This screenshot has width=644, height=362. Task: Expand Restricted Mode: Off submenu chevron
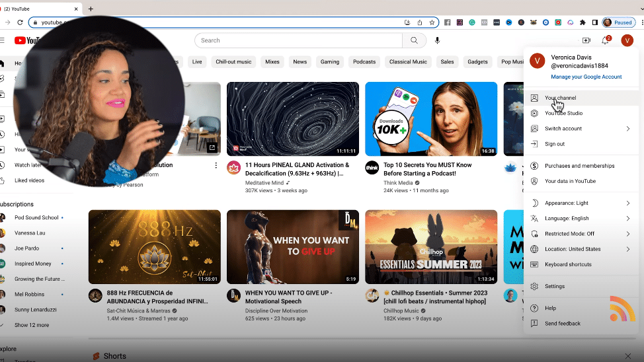point(628,234)
